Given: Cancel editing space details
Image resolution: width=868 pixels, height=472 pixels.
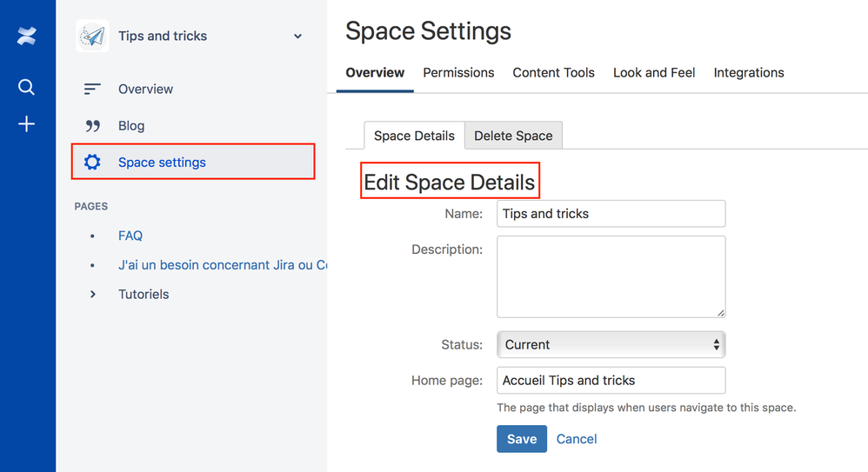Looking at the screenshot, I should [577, 439].
